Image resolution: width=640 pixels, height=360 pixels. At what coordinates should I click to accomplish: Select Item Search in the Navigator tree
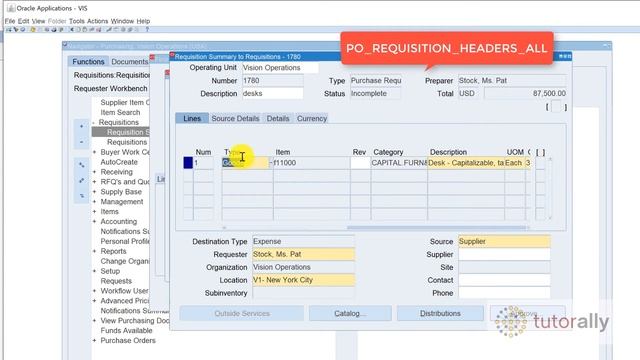point(120,112)
